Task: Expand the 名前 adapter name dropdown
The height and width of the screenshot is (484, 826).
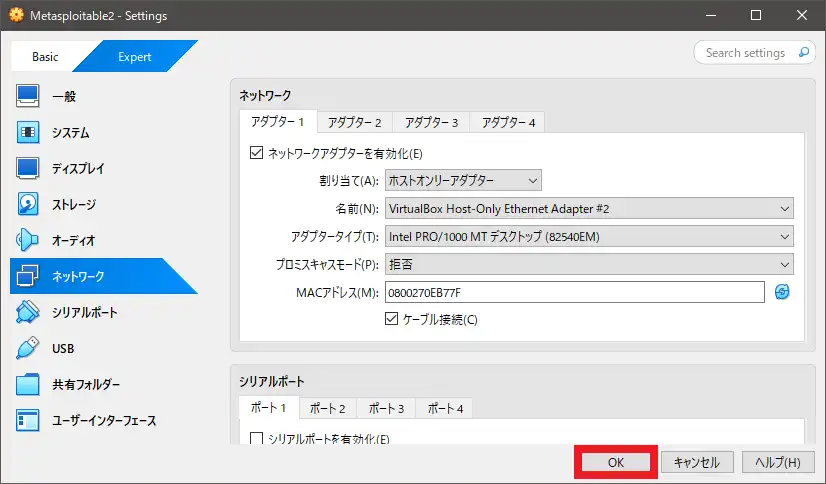Action: pos(588,209)
